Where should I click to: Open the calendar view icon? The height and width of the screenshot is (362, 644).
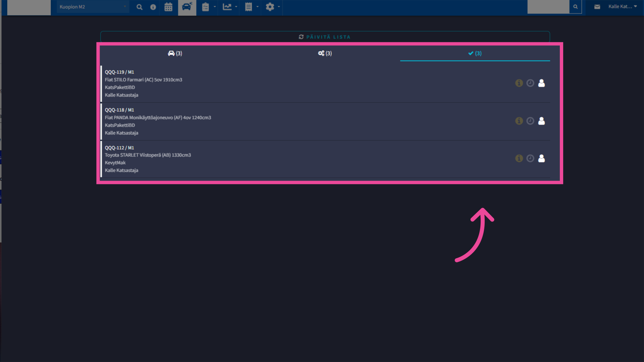pyautogui.click(x=168, y=7)
